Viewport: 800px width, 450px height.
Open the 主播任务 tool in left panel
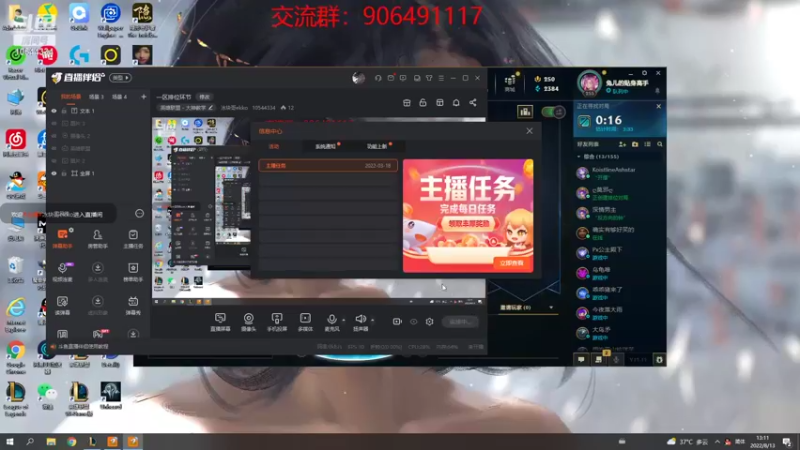133,238
